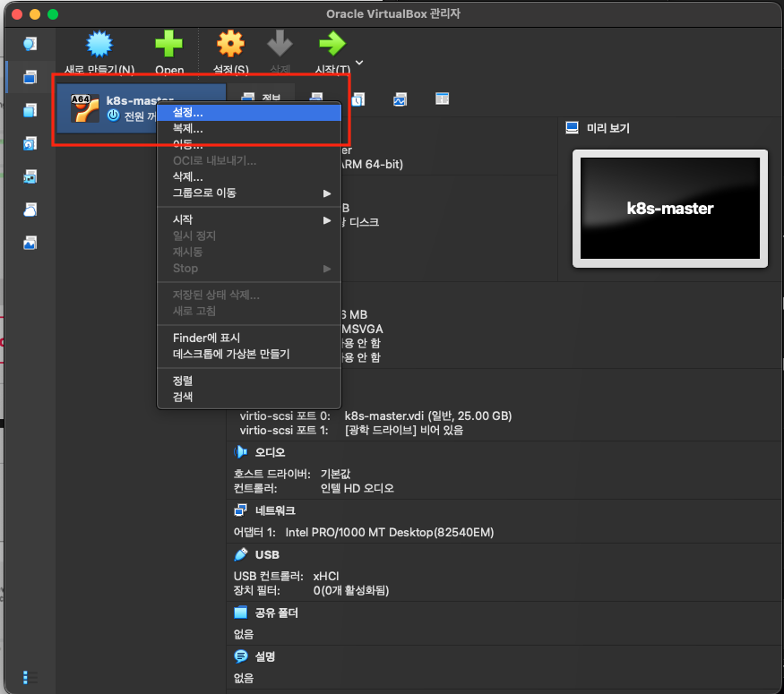Open the 오디오 section header
Viewport: 784px width, 694px height.
270,452
